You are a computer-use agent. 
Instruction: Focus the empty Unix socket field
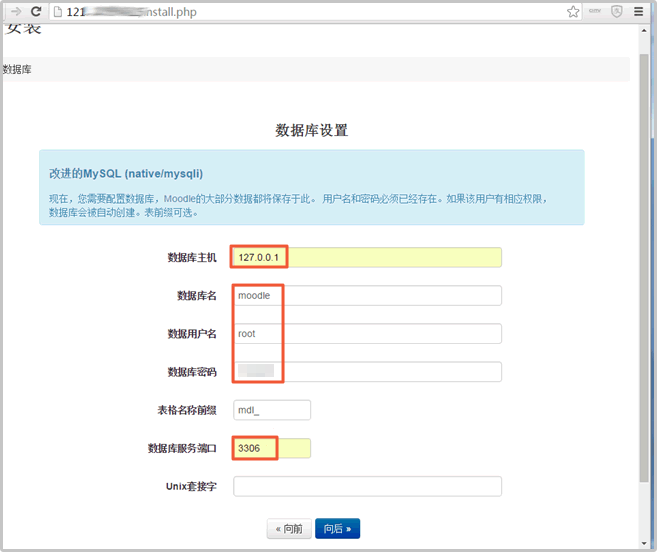[x=367, y=486]
